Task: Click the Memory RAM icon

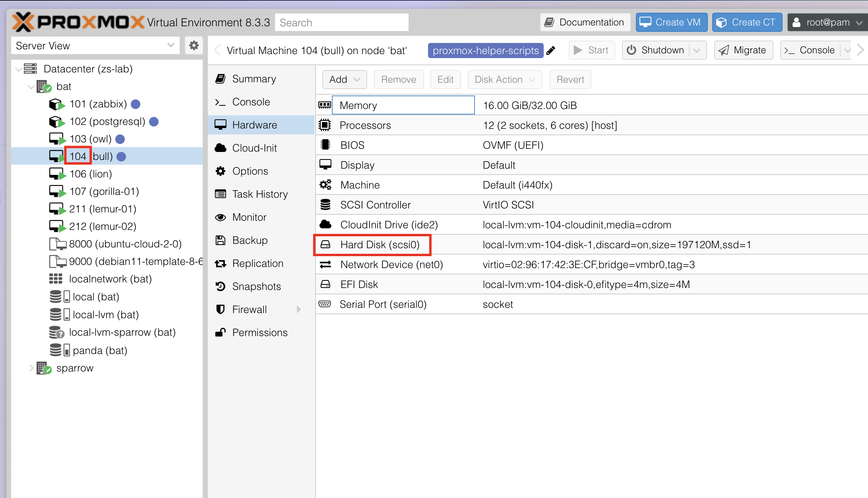Action: point(325,105)
